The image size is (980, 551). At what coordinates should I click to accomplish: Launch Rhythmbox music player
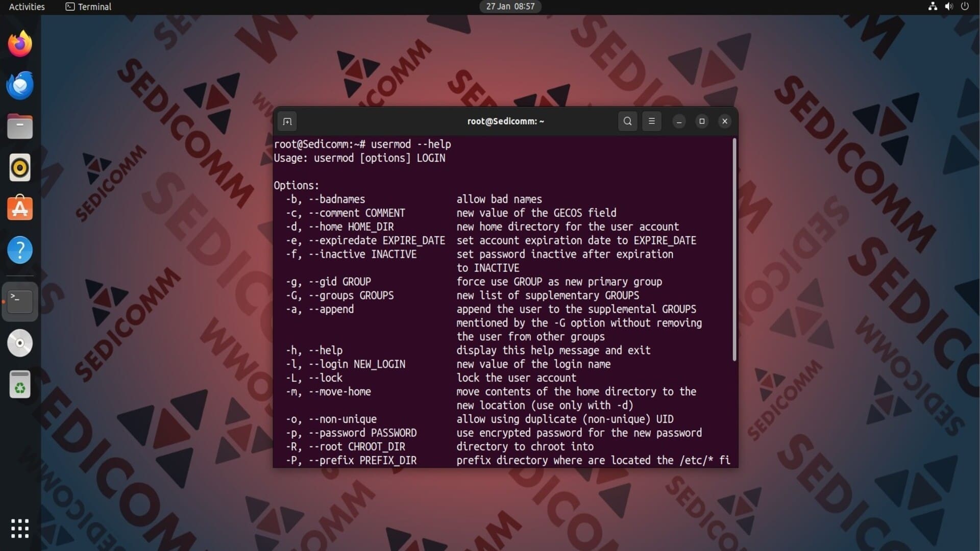(20, 168)
